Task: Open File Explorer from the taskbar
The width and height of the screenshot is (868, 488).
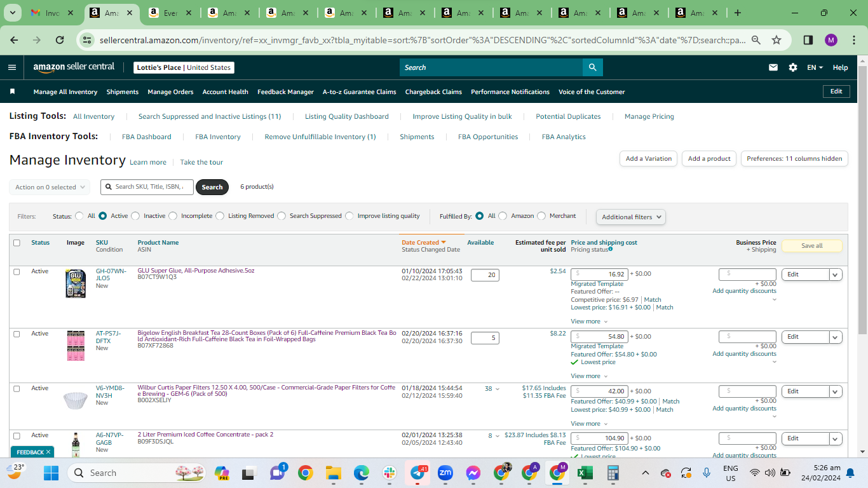Action: pos(334,473)
